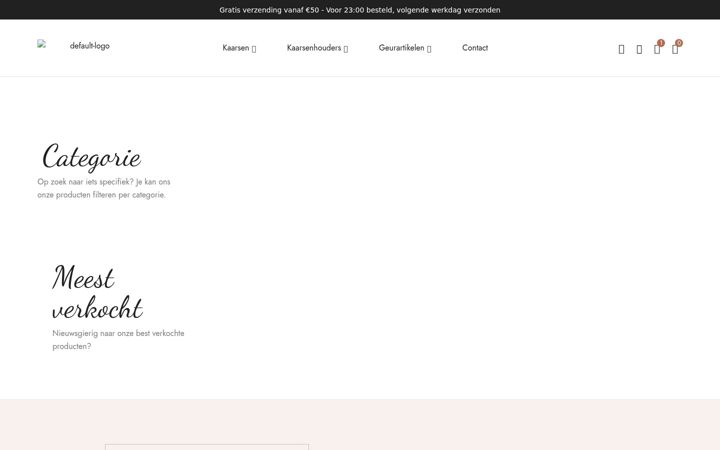
Task: Click the unbadged icon nearest the Contact link
Action: coord(621,49)
